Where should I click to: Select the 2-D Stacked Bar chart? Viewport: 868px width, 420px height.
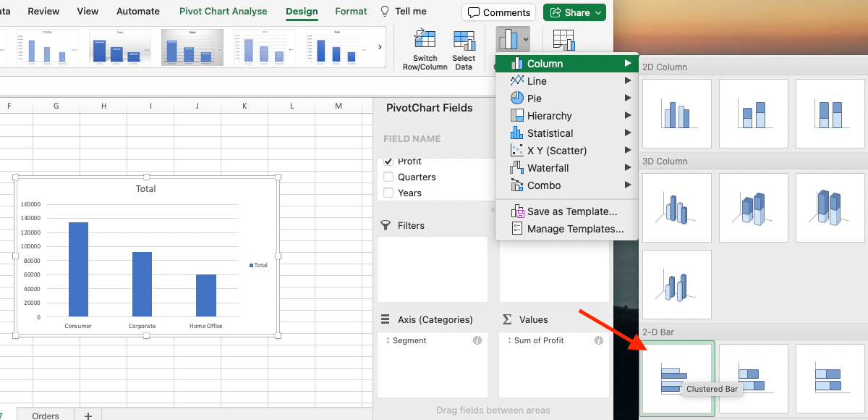click(754, 379)
